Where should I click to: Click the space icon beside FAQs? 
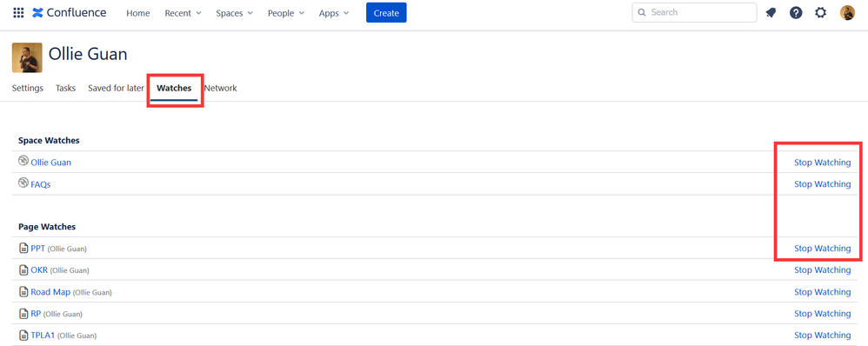tap(23, 183)
